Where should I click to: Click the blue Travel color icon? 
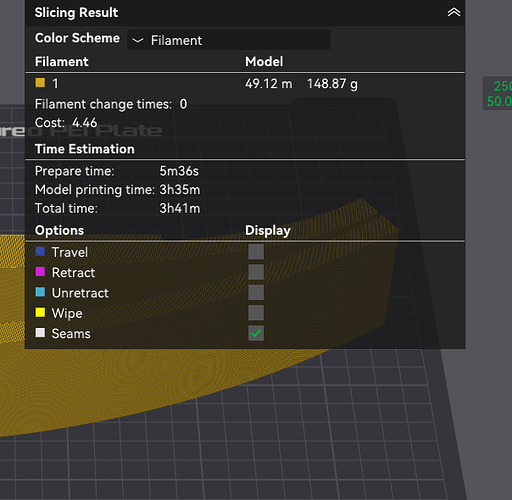click(40, 252)
